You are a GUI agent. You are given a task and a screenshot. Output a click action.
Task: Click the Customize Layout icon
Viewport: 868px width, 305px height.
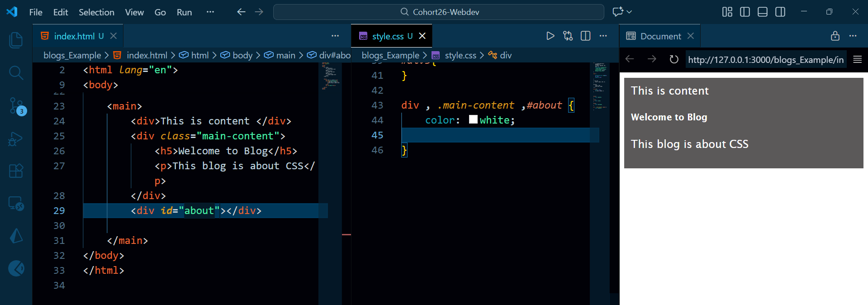click(x=727, y=12)
